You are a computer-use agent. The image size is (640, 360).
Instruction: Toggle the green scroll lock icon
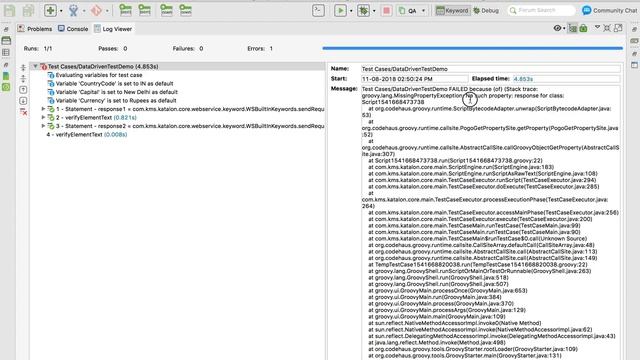coord(583,28)
